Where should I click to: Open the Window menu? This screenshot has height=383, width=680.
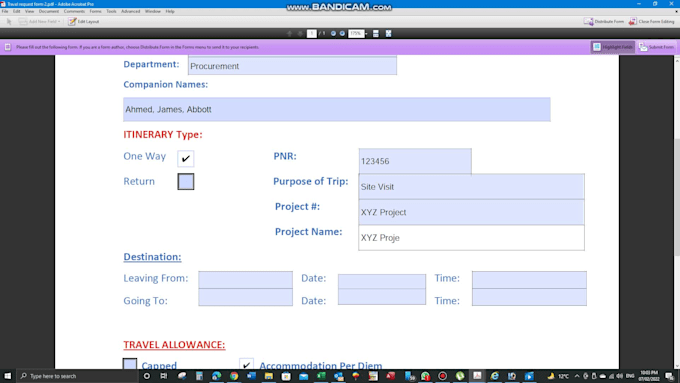153,11
